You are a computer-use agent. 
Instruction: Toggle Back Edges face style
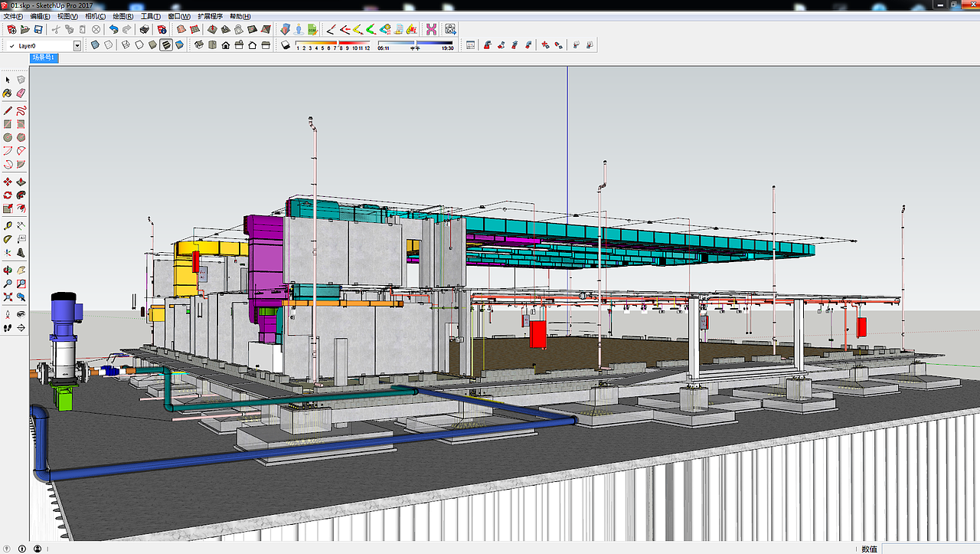click(x=109, y=45)
